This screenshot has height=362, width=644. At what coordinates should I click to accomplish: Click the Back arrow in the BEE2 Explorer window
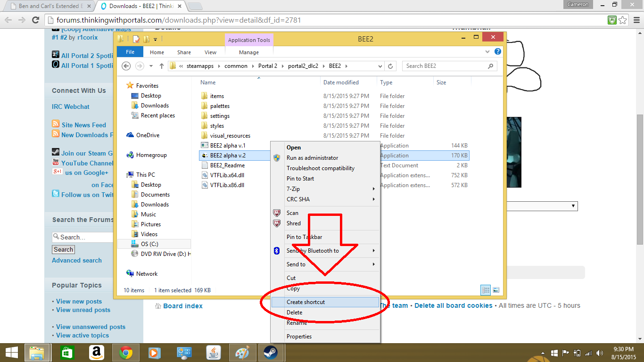click(x=126, y=66)
